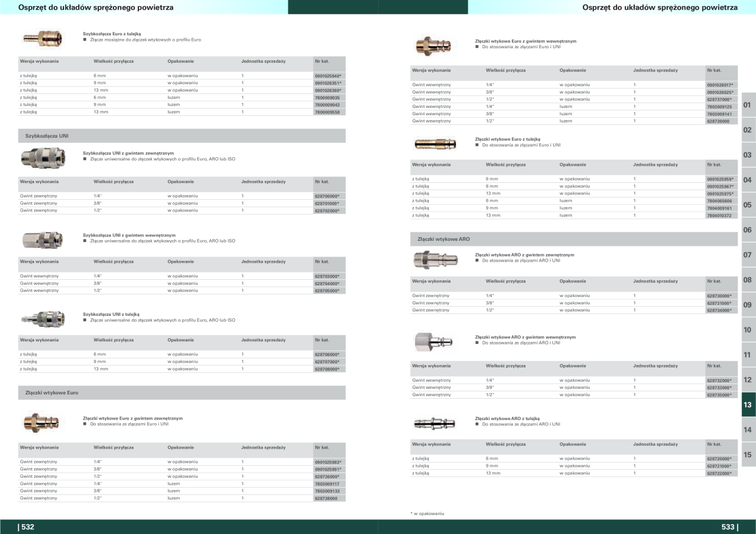Image resolution: width=756 pixels, height=534 pixels.
Task: Open chapter tab 15
Action: 749,455
